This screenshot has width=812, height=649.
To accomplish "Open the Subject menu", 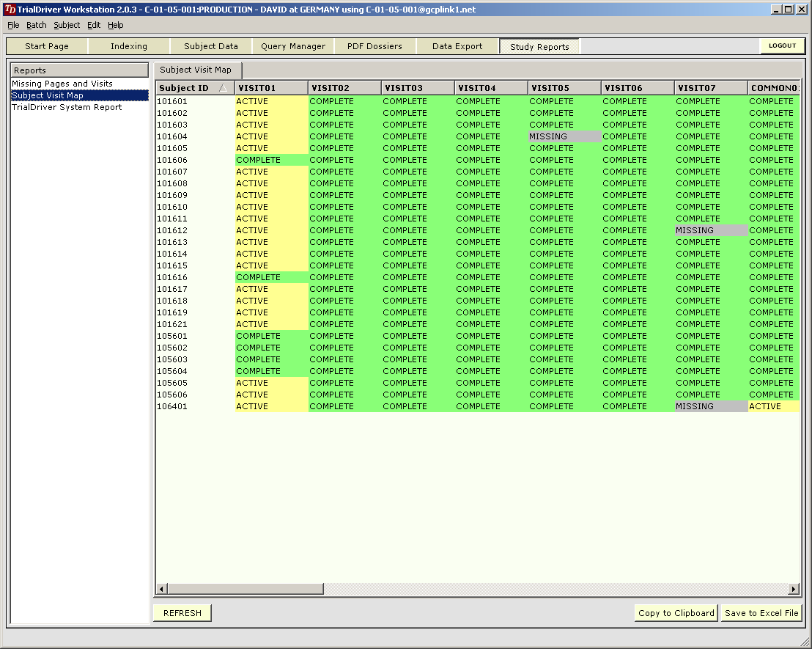I will (67, 25).
